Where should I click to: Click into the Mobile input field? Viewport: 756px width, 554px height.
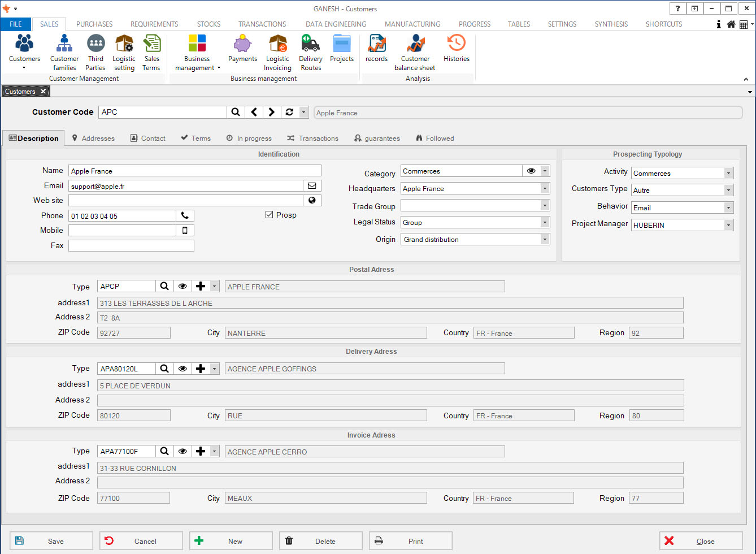122,231
